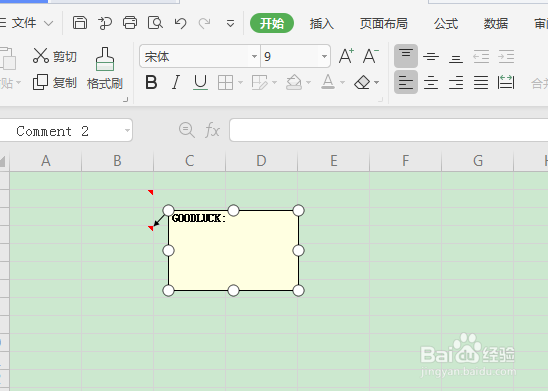
Task: Click inside the GOODLUCK comment box
Action: point(233,251)
